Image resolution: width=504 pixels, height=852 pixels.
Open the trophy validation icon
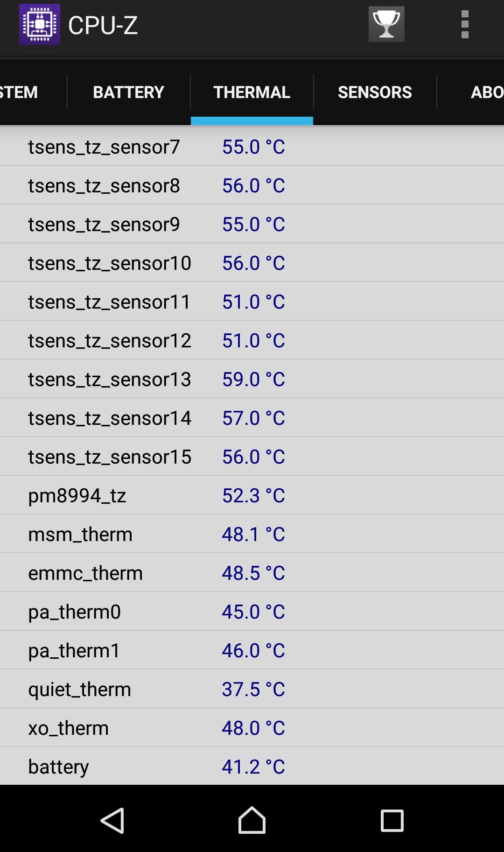point(386,24)
